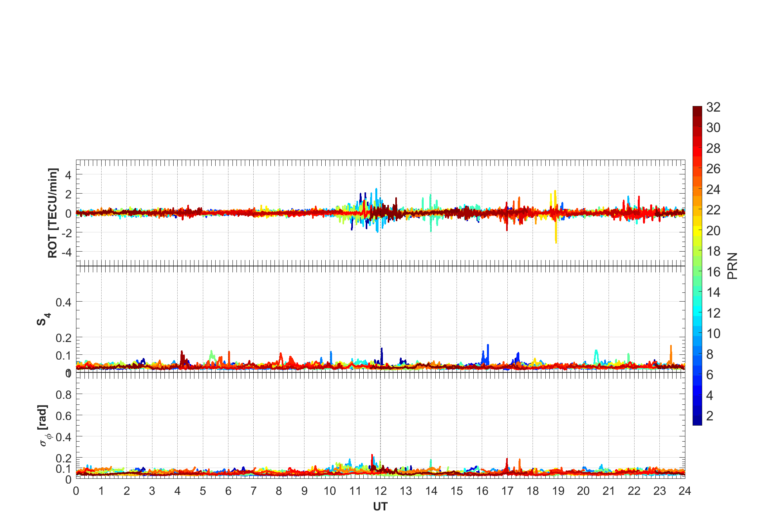Click sigma-phi y-axis tick label "0.6"
Viewport: 761px width, 532px height.
(64, 416)
